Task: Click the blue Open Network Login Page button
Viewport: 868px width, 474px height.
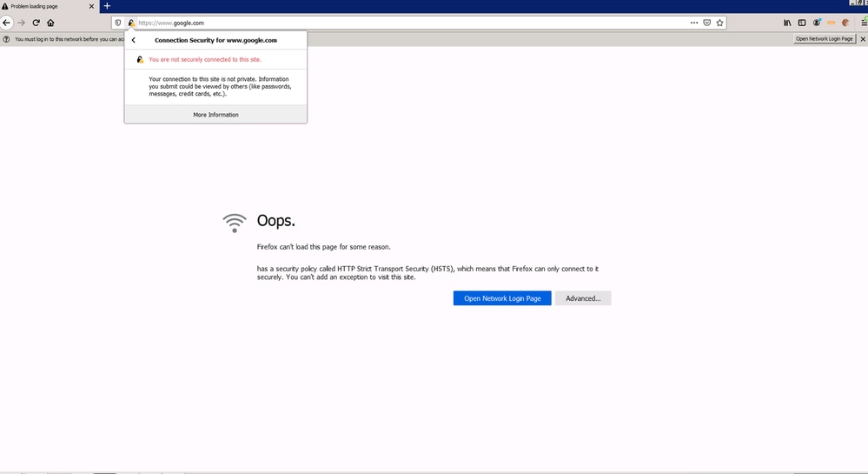Action: pyautogui.click(x=502, y=298)
